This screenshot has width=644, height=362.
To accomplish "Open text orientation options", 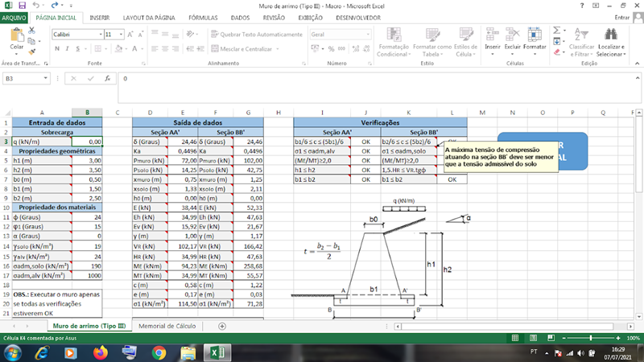I will click(192, 35).
